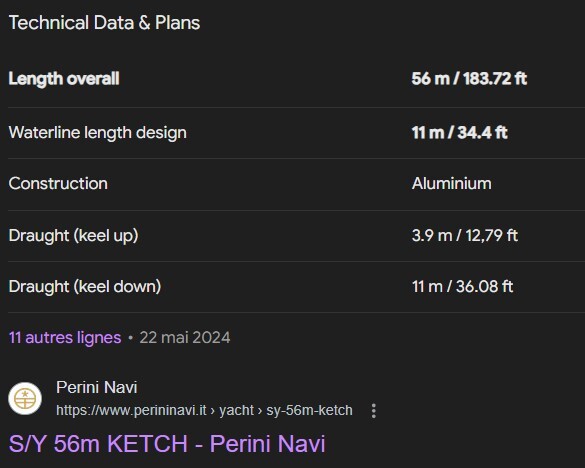Click the '22 mai 2024' date text
The width and height of the screenshot is (585, 468).
(185, 337)
